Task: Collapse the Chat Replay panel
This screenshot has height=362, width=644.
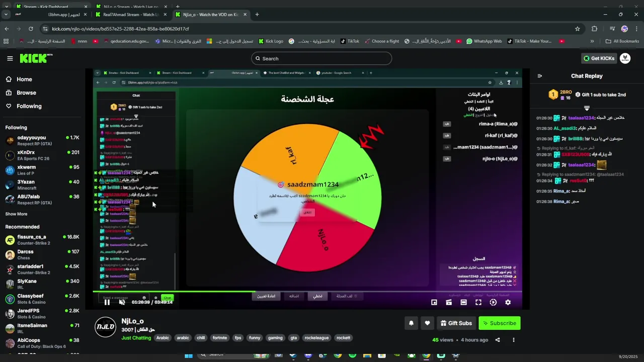Action: coord(540,76)
